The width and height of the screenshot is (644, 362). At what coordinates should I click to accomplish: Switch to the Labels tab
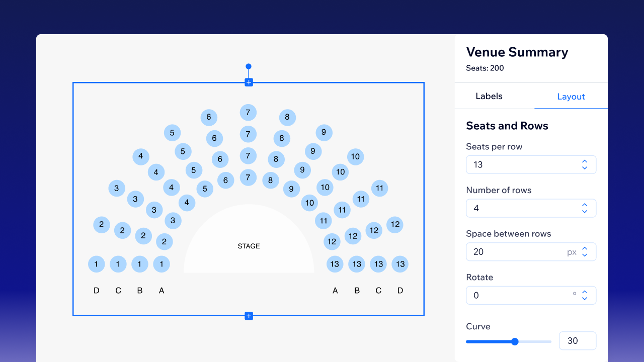(489, 96)
